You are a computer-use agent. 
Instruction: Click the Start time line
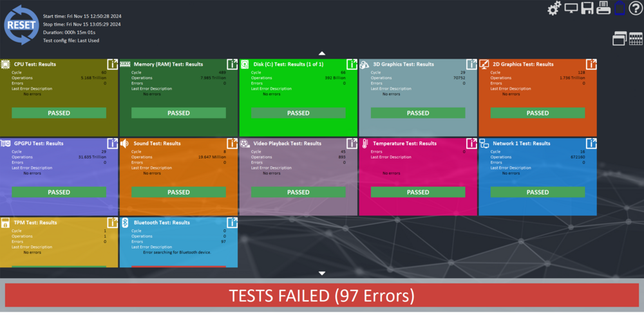tap(82, 16)
